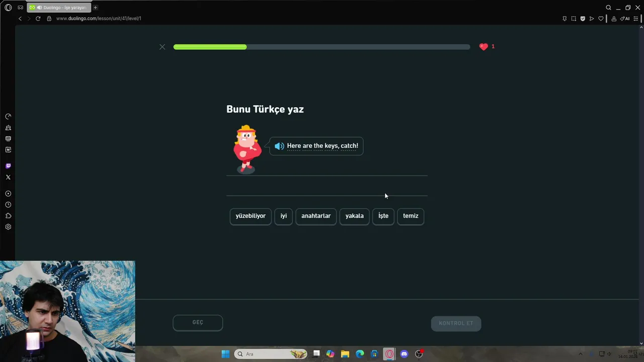Reload the Duolingo page

pyautogui.click(x=38, y=19)
